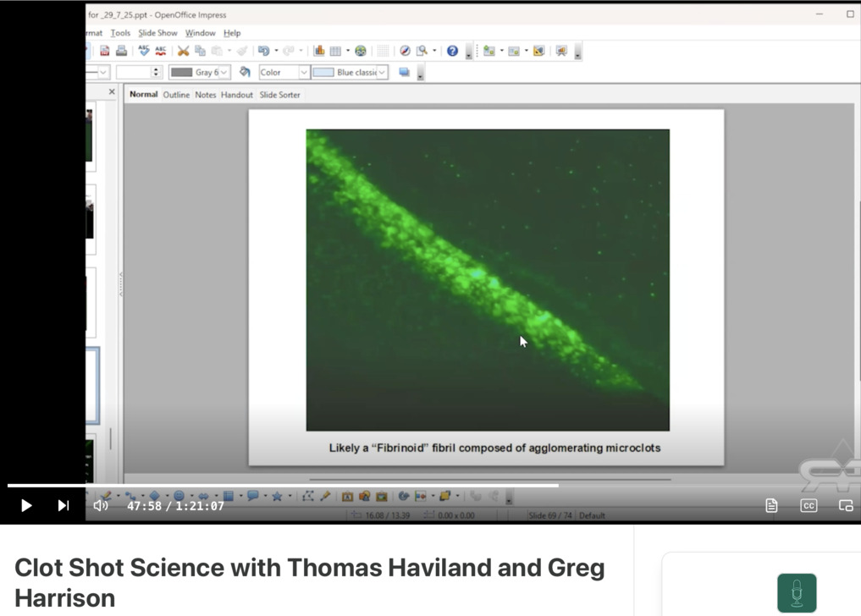The image size is (861, 616).
Task: Open the video transcript icon
Action: pyautogui.click(x=771, y=505)
